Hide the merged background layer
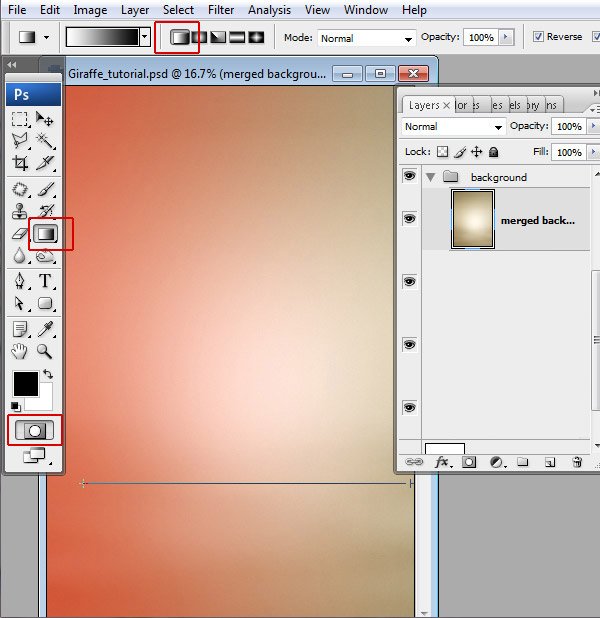600x618 pixels. tap(409, 218)
